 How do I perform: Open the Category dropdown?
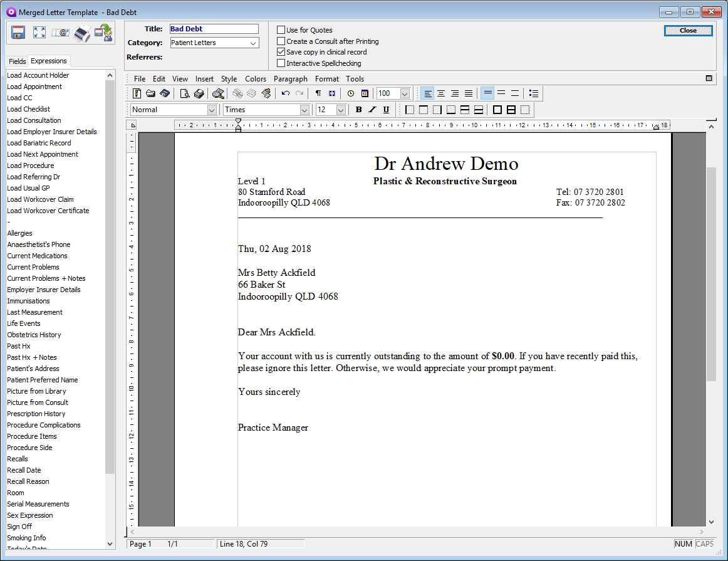point(254,42)
